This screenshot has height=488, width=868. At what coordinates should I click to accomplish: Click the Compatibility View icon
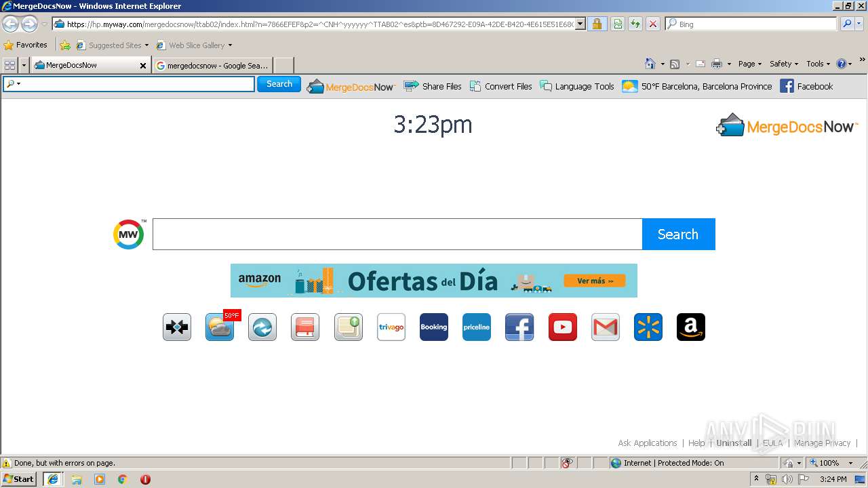click(618, 24)
